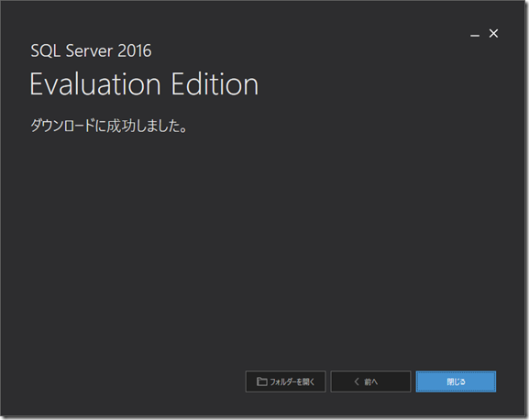Open the download folder with フォルダーを開く

(x=285, y=381)
